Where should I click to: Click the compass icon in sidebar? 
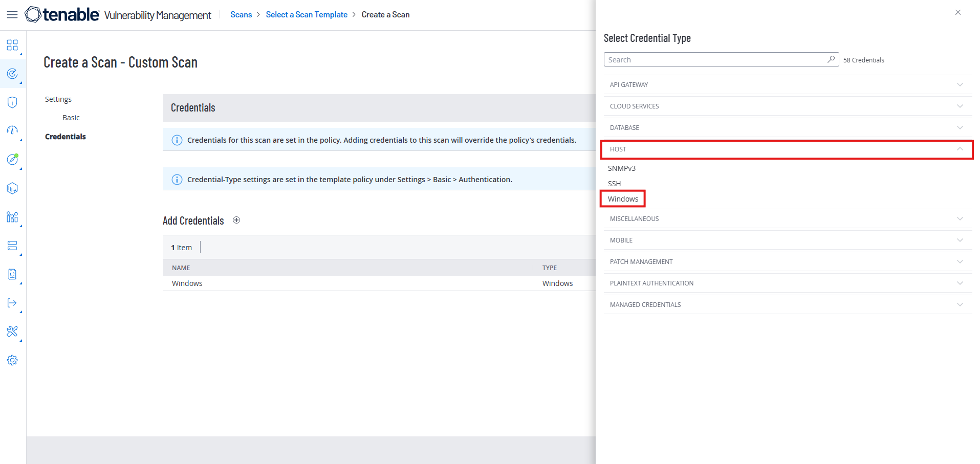[x=12, y=160]
